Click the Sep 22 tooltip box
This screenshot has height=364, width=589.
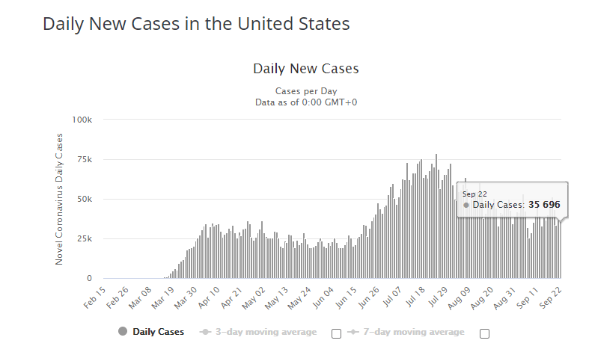coord(511,200)
